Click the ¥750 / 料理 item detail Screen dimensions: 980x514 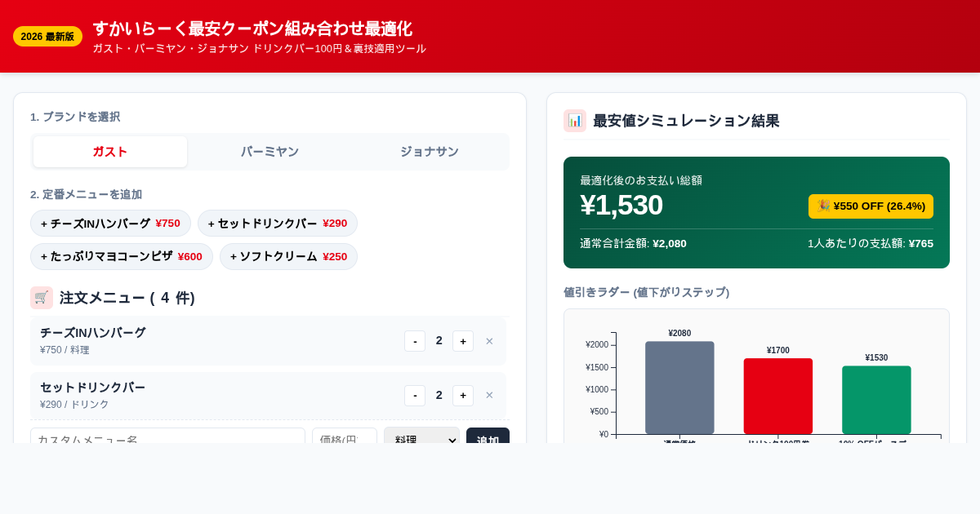click(65, 350)
